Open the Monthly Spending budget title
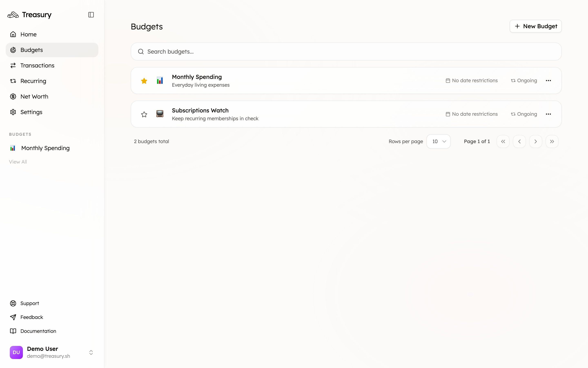The height and width of the screenshot is (368, 588). [x=197, y=77]
